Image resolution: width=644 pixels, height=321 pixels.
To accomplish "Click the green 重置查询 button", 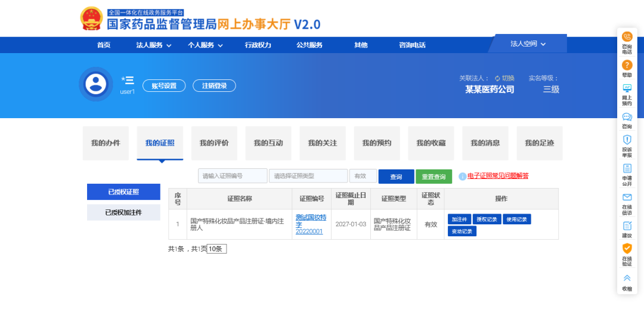I will click(x=434, y=177).
